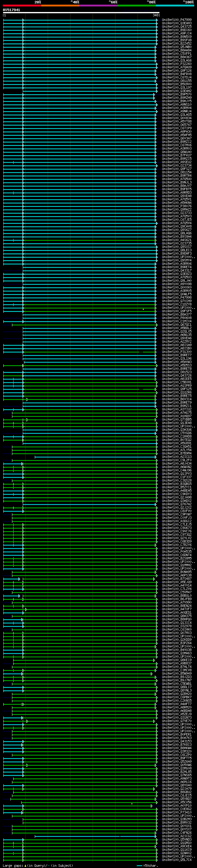Click the UniRef100_Q7XBB5 label
This screenshot has width=197, height=868.
pyautogui.click(x=177, y=419)
